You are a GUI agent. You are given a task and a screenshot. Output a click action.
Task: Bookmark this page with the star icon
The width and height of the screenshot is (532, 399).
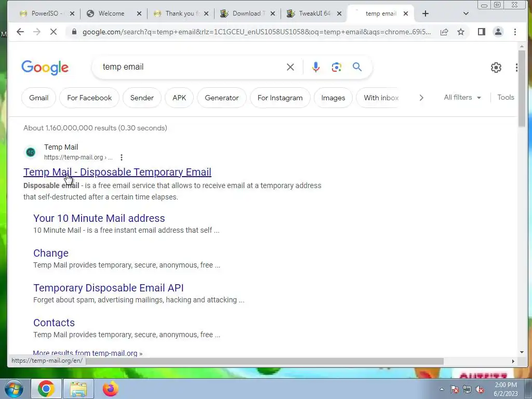460,32
